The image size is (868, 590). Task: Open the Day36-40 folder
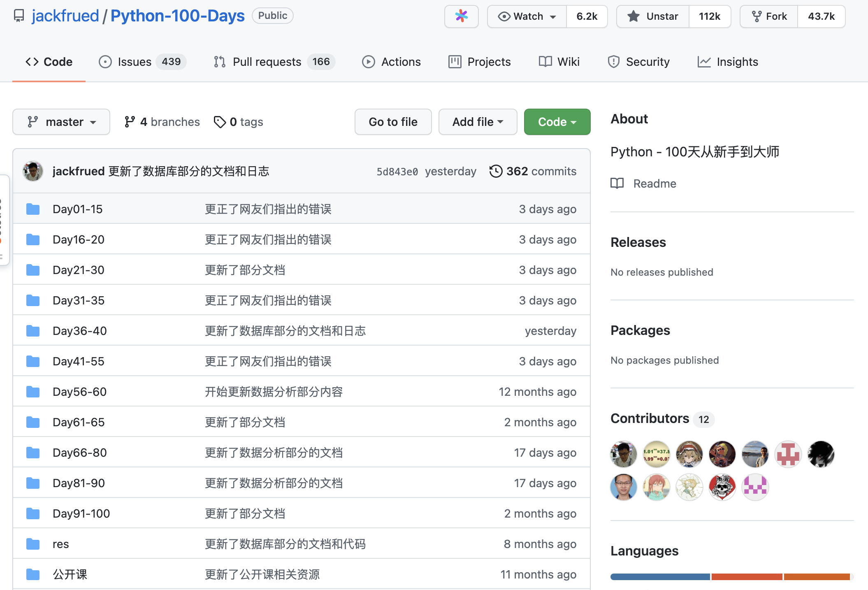click(x=80, y=331)
